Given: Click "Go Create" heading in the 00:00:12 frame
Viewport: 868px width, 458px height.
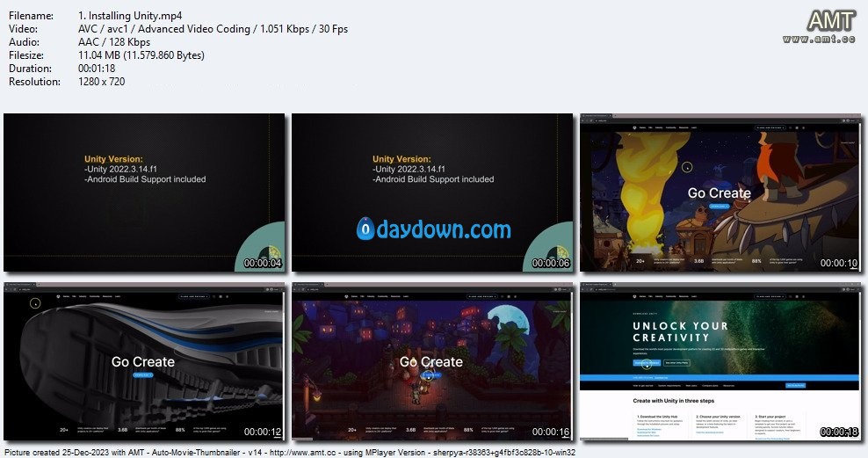Looking at the screenshot, I should point(143,361).
